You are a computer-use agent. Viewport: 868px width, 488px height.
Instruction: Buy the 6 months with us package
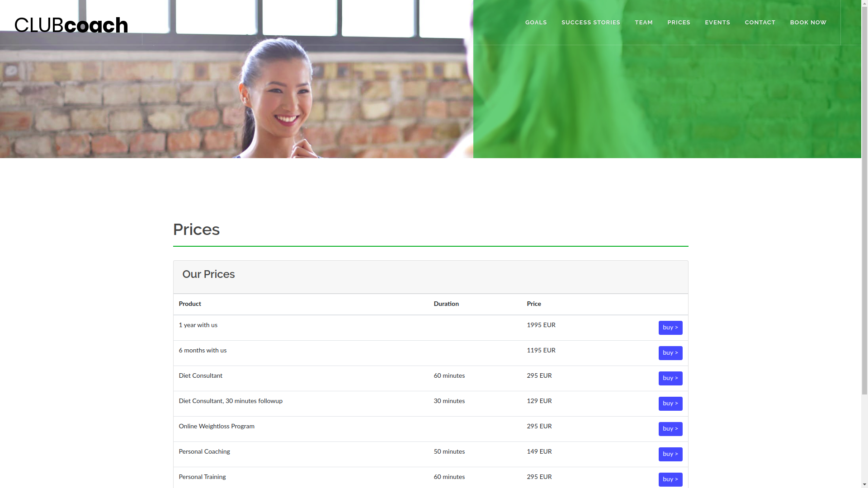[x=670, y=353]
